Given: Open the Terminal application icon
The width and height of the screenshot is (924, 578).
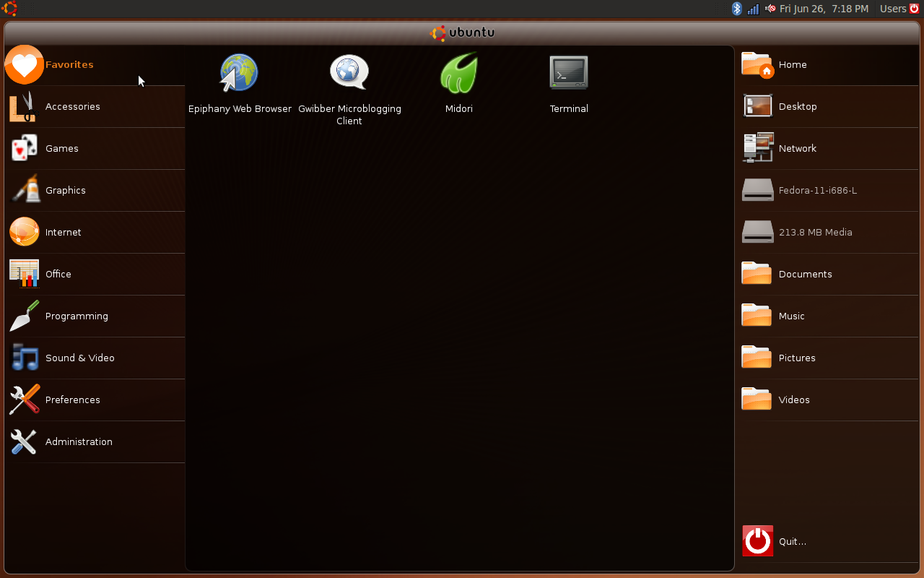Looking at the screenshot, I should point(569,72).
